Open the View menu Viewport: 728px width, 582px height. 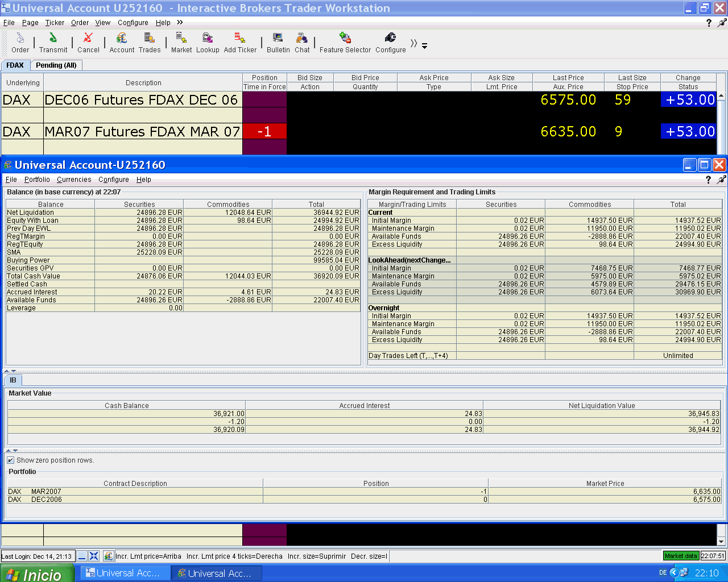(x=103, y=23)
